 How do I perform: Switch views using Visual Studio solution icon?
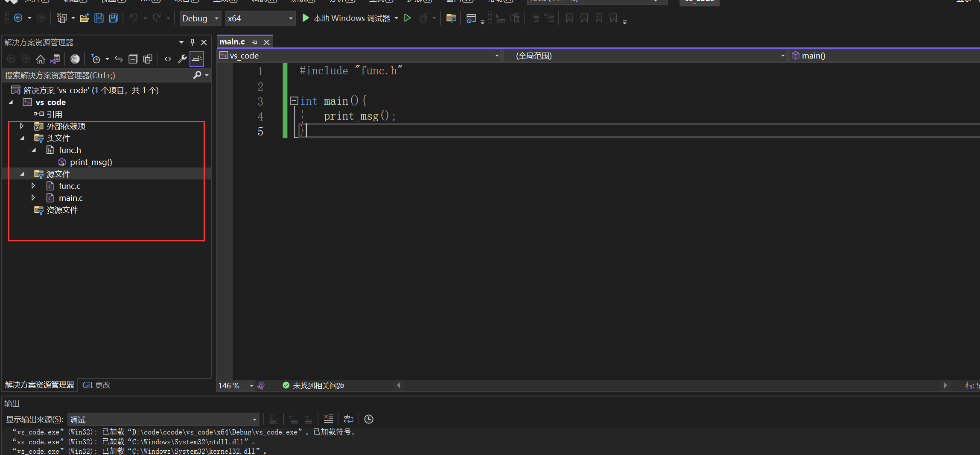click(55, 59)
